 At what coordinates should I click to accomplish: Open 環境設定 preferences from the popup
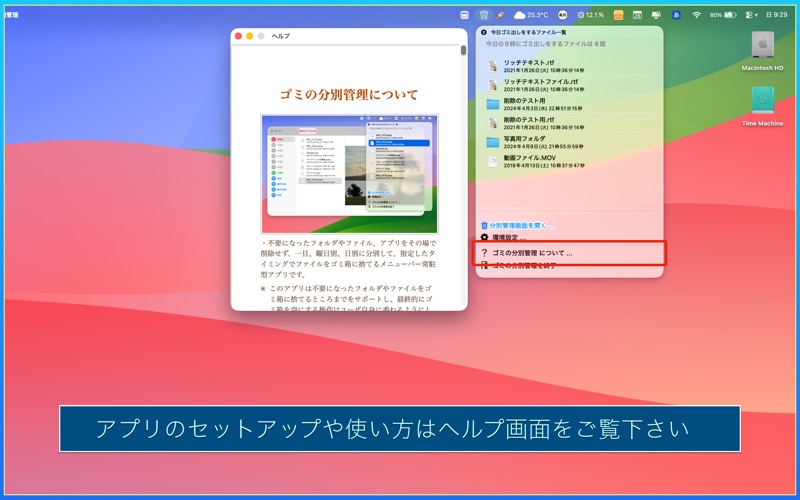point(504,237)
